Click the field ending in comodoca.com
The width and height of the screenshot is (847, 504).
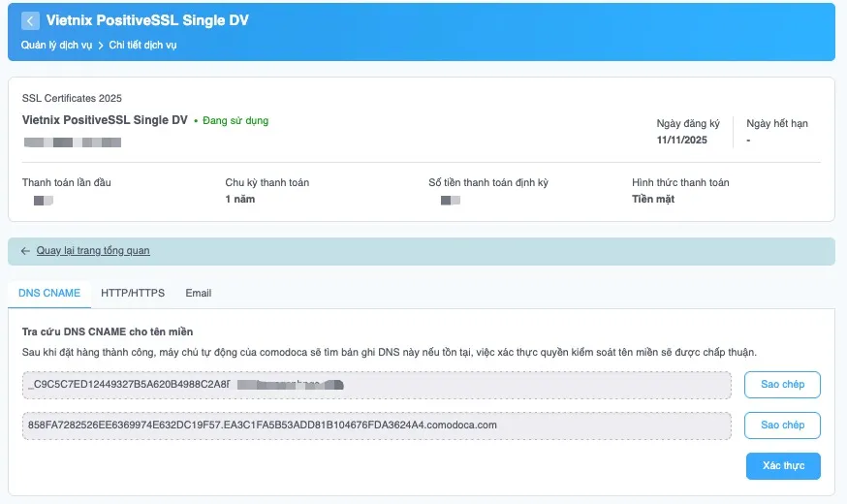376,425
